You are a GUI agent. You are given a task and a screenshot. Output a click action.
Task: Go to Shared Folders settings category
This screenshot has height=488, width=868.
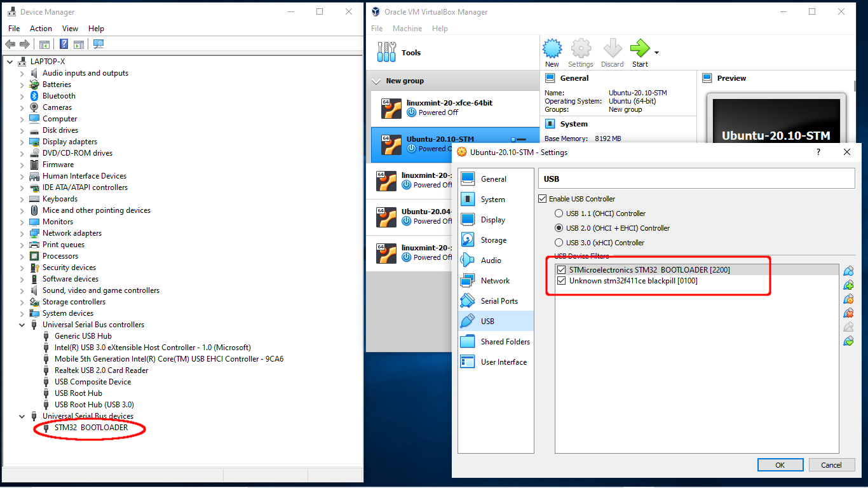(x=496, y=342)
